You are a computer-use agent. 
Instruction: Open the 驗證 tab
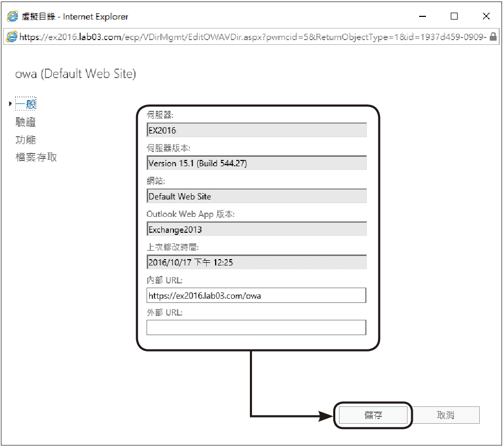(26, 122)
